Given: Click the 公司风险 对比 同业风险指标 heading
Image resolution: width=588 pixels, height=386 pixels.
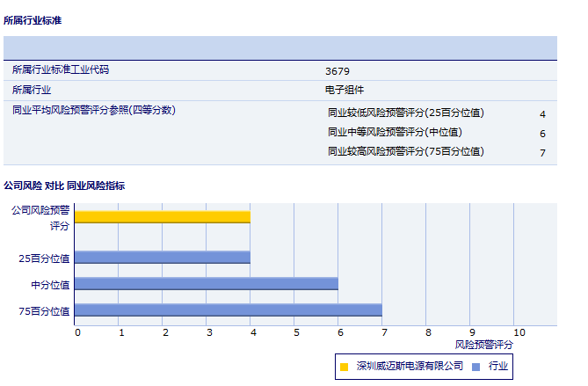Looking at the screenshot, I should (x=64, y=186).
